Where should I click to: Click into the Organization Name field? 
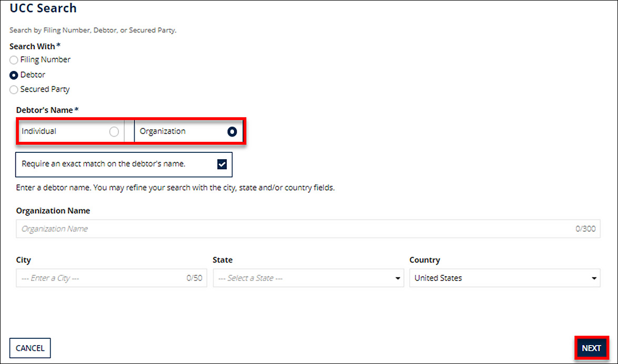tap(295, 229)
